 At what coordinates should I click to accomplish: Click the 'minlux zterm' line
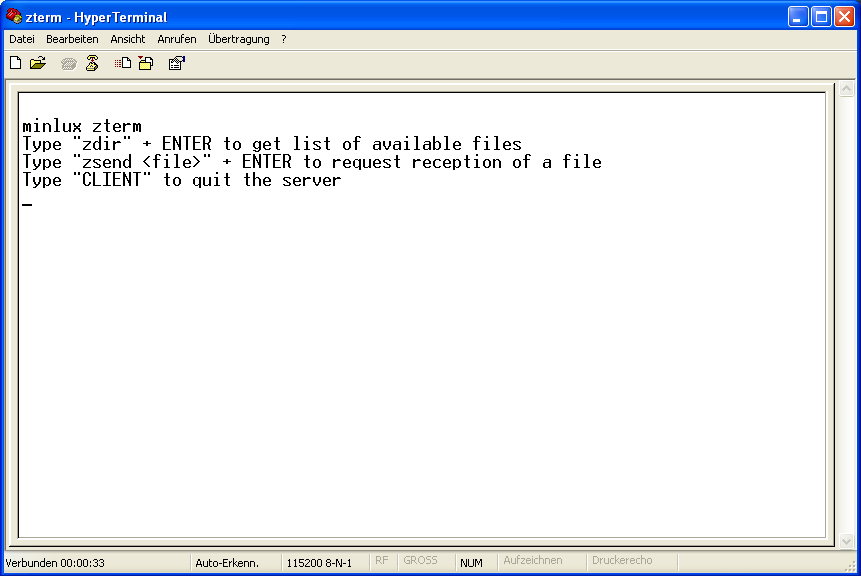point(82,126)
